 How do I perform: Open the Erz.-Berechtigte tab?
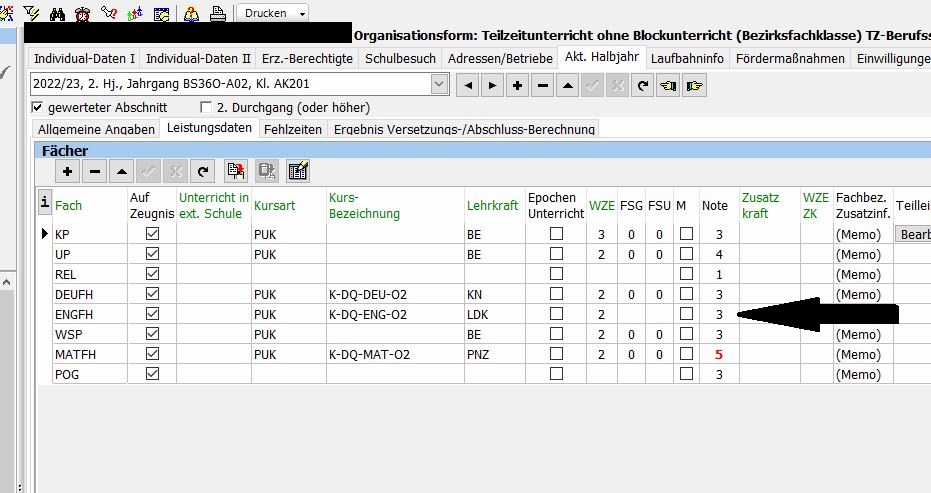pyautogui.click(x=308, y=59)
